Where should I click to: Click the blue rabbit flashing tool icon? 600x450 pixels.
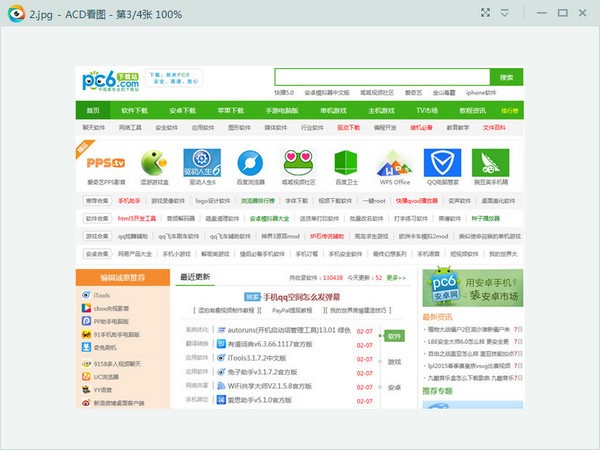point(86,347)
